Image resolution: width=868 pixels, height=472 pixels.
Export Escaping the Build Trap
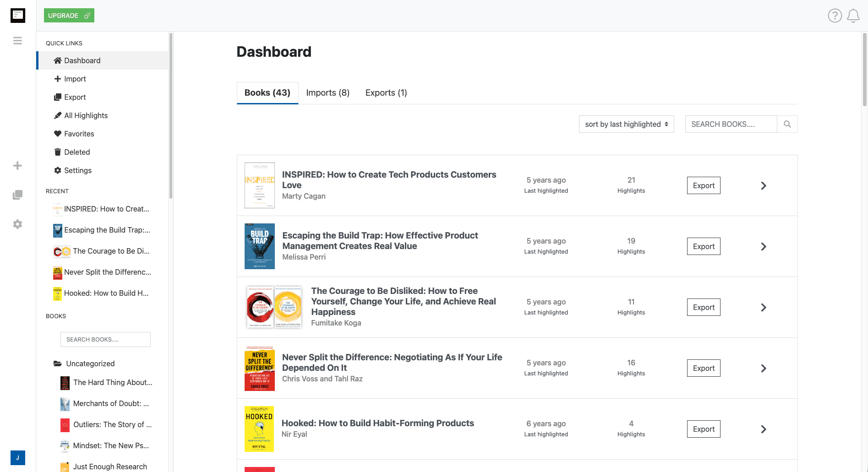click(704, 246)
